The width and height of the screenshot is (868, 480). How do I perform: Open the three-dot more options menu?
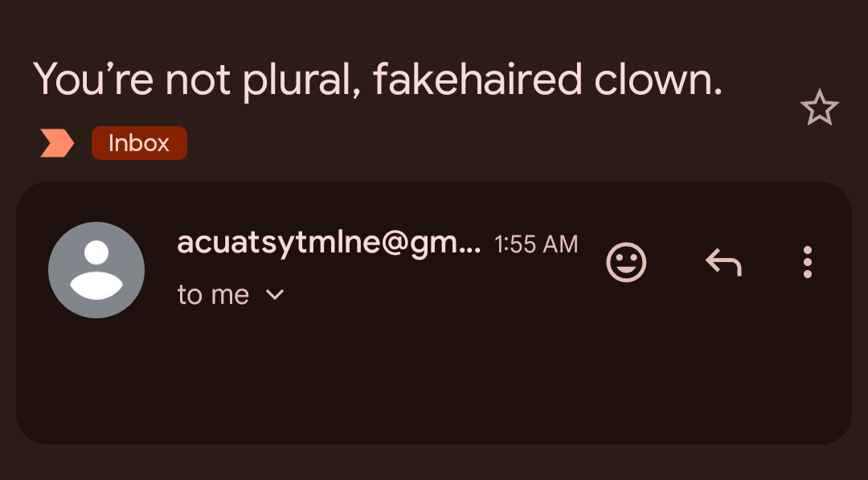click(x=808, y=262)
